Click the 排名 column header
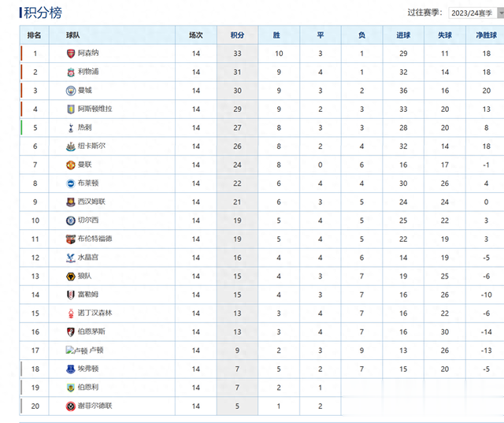504x423 pixels. pyautogui.click(x=34, y=35)
